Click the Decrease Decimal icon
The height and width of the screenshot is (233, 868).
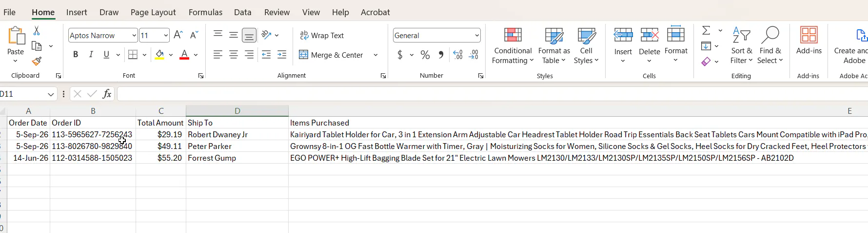473,55
